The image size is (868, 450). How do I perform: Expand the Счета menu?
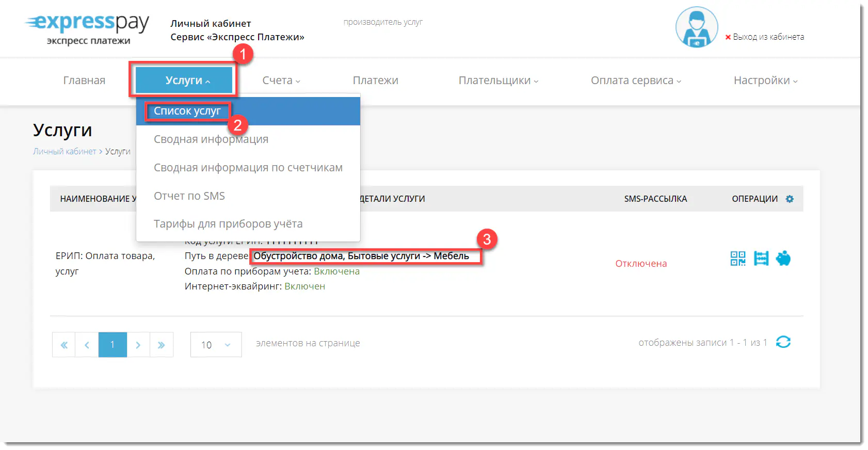[281, 81]
